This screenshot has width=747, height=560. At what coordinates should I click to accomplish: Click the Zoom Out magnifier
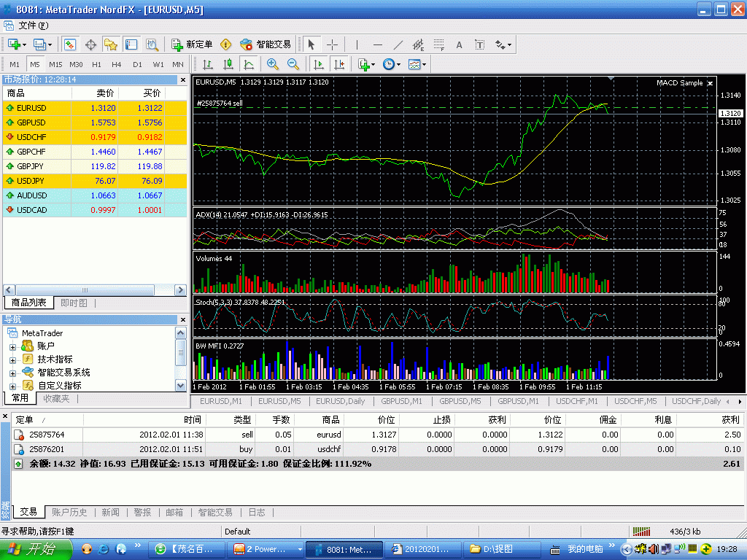[293, 64]
